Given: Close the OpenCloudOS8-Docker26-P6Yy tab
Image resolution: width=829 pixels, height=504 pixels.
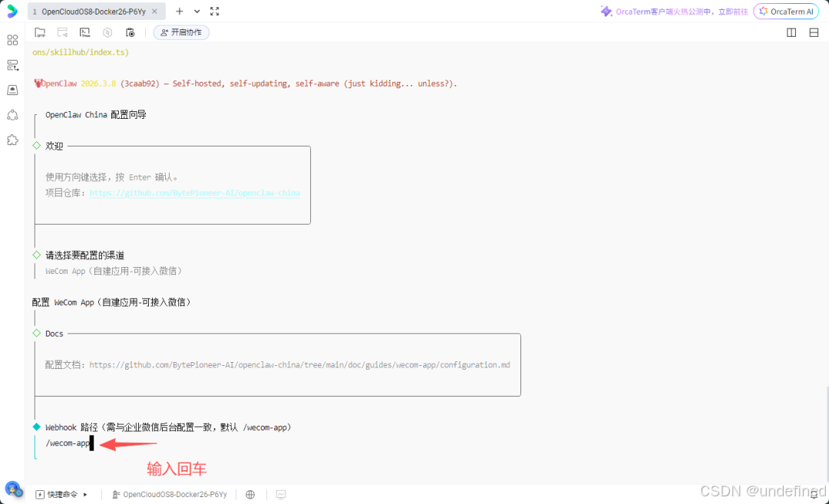Looking at the screenshot, I should [154, 11].
